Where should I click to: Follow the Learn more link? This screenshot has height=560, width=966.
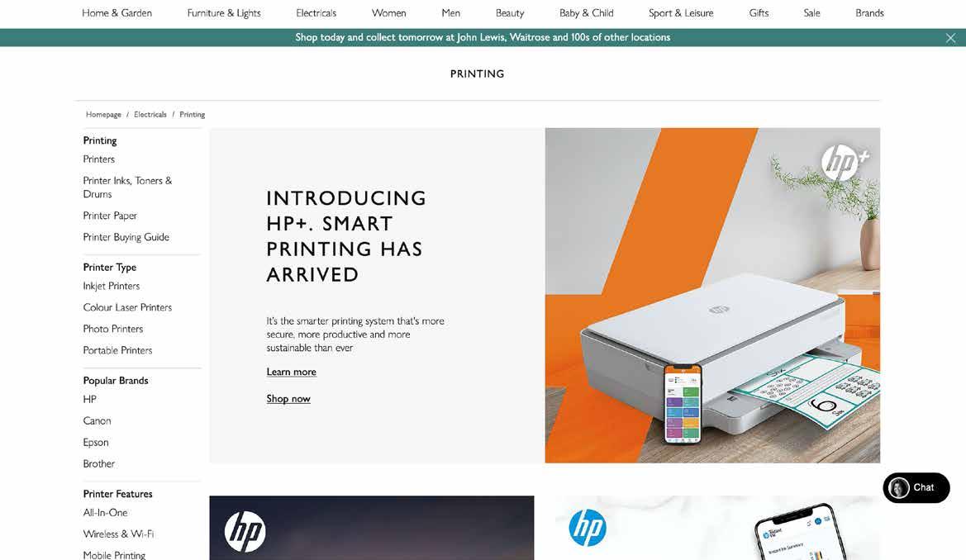[292, 372]
